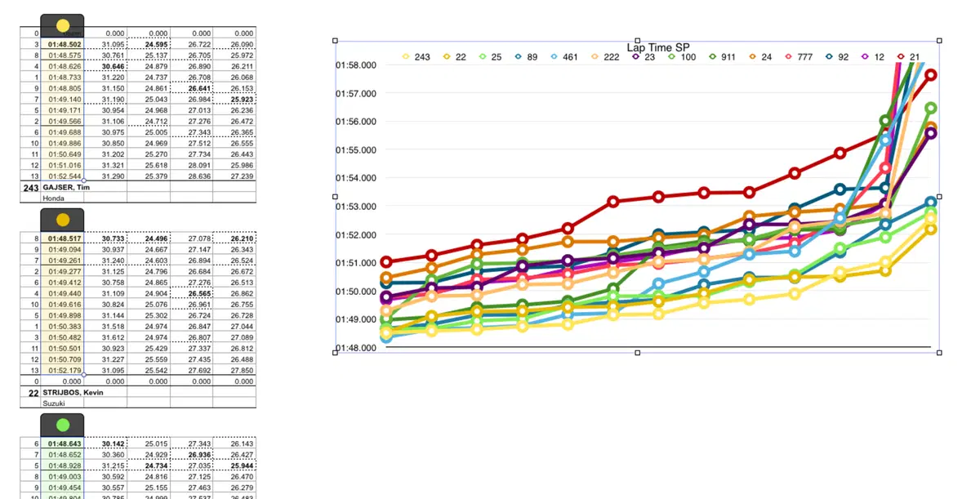Click the 01:53.000 axis label on the chart
Screen dimensions: 980x499
pyautogui.click(x=356, y=207)
